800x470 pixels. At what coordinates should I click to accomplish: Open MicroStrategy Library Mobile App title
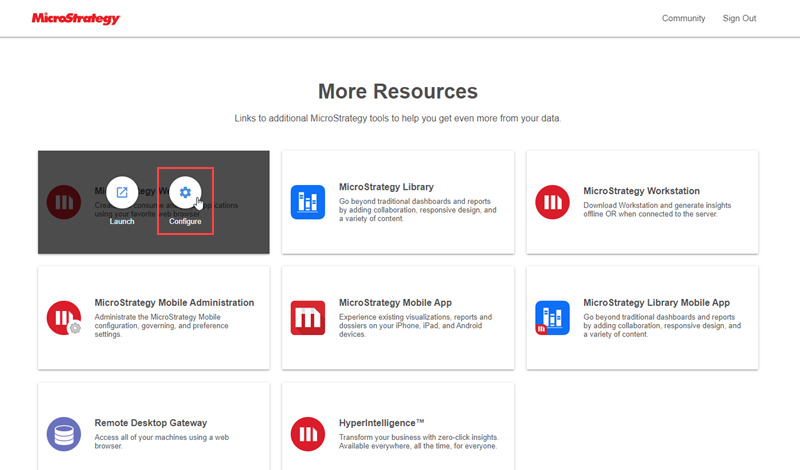pos(657,303)
